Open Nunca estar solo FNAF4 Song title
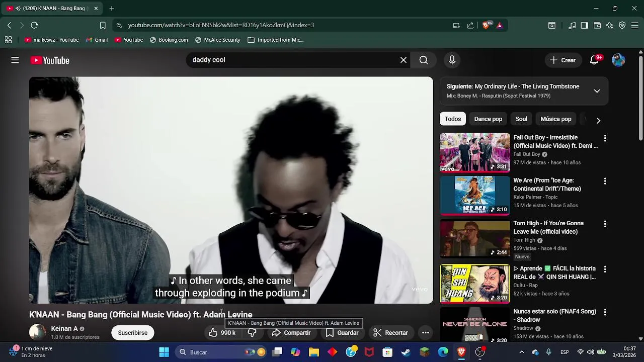 [x=554, y=316]
